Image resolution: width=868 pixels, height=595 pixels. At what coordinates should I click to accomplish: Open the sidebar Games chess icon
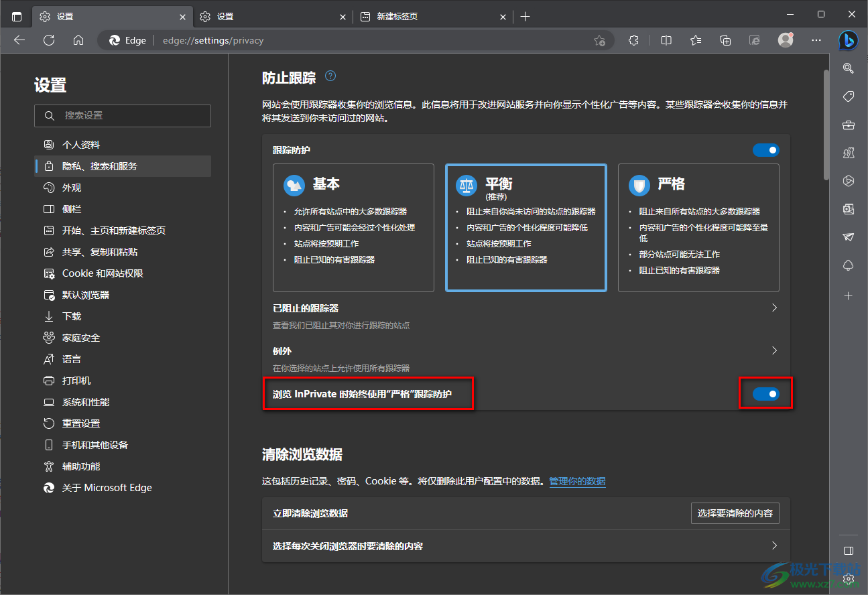(848, 153)
